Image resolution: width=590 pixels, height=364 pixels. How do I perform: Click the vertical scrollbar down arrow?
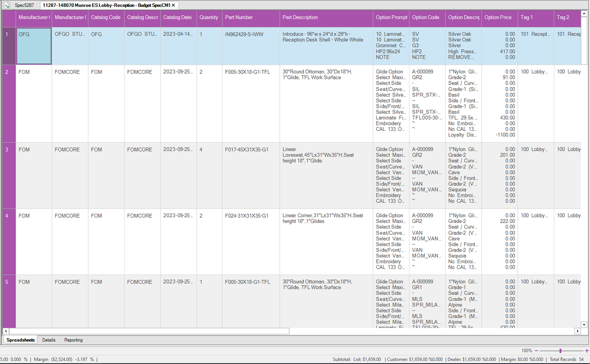pos(584,325)
